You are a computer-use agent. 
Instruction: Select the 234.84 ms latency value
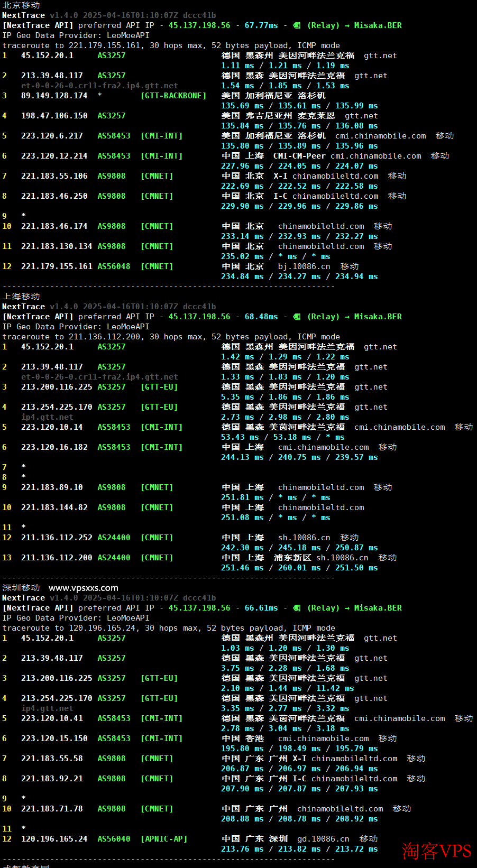coord(242,276)
